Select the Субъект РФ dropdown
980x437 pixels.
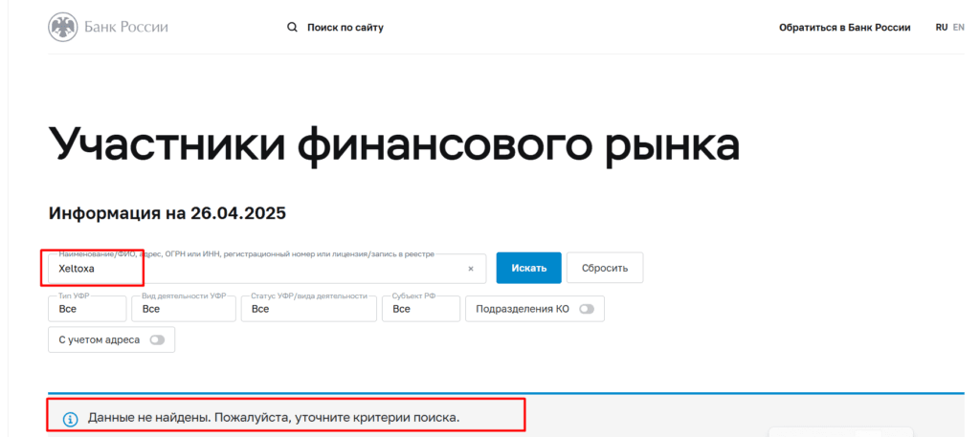point(420,309)
